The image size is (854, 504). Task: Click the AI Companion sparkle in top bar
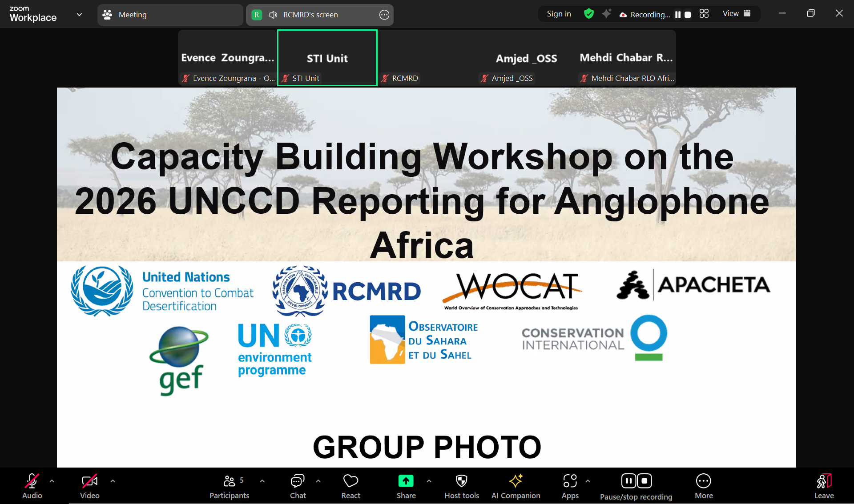click(x=606, y=14)
